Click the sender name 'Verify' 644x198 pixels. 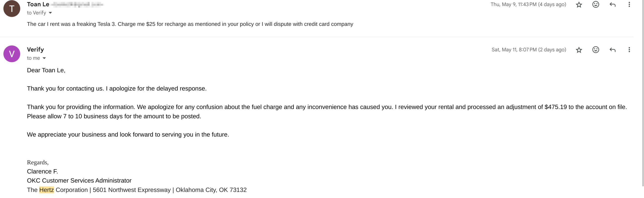(x=35, y=49)
